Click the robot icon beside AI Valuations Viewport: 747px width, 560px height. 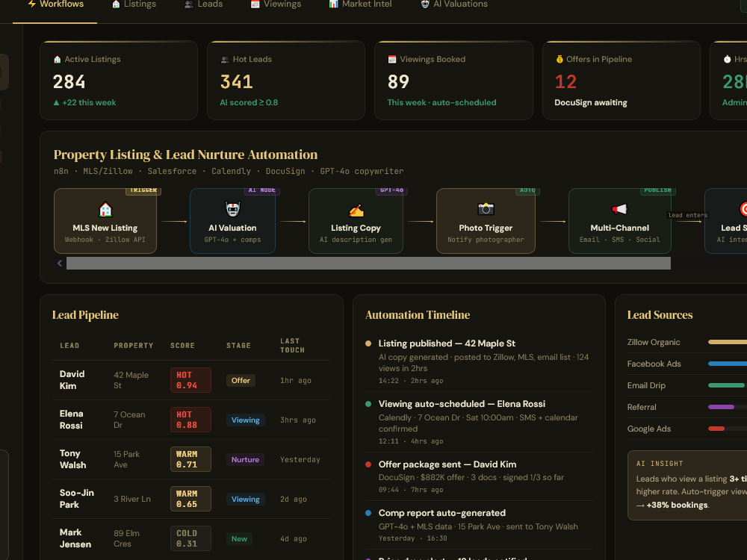click(x=425, y=4)
